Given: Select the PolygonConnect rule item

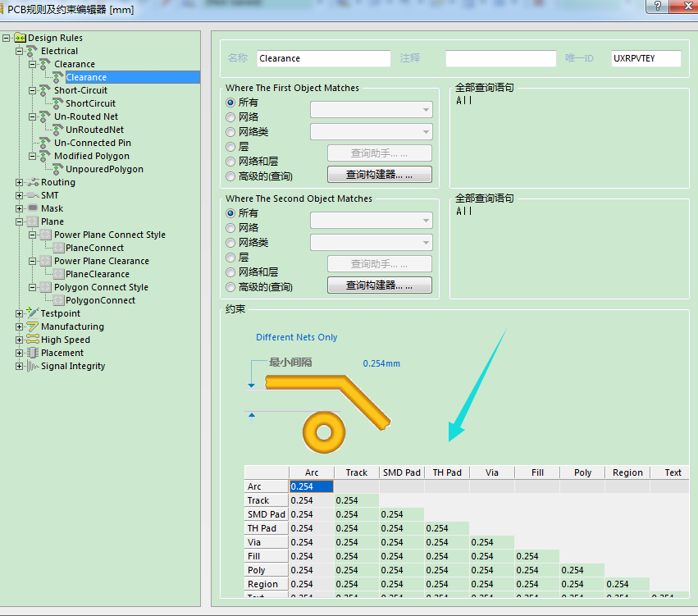Looking at the screenshot, I should 100,300.
